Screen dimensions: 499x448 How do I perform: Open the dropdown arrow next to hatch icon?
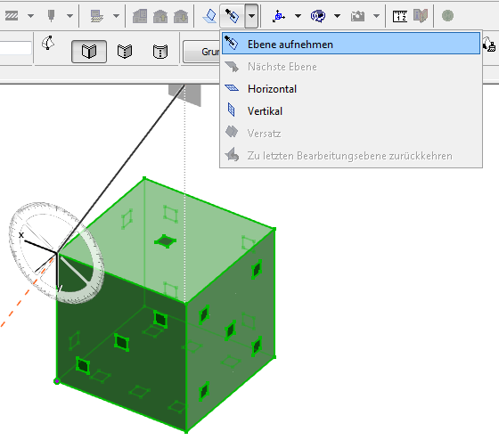[30, 16]
